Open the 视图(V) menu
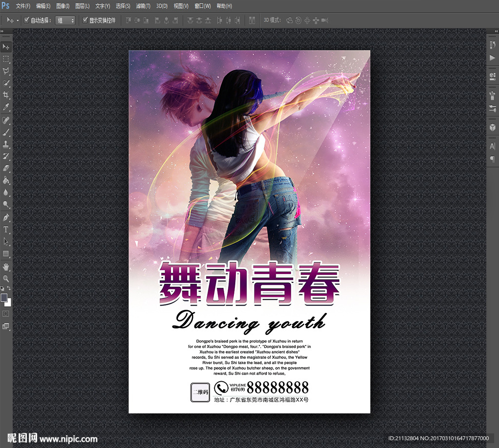Image resolution: width=499 pixels, height=448 pixels. coord(181,6)
